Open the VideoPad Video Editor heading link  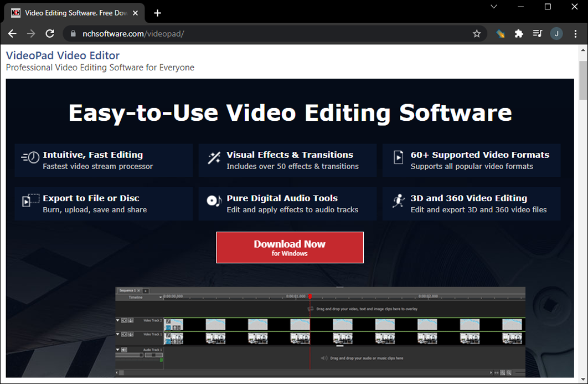point(63,55)
